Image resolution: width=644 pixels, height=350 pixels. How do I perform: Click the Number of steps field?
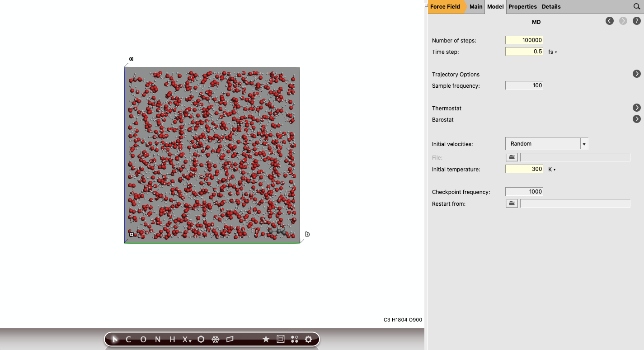(x=524, y=40)
